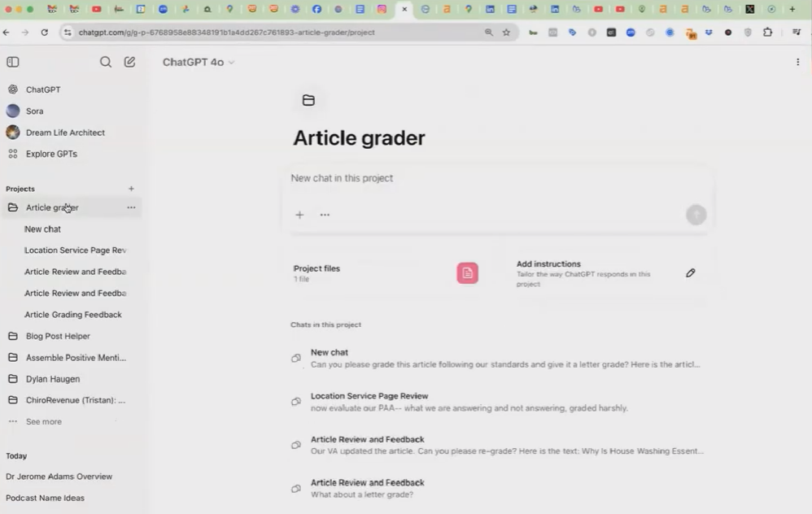Select the Article grader project folder
This screenshot has height=514, width=812.
[x=52, y=207]
